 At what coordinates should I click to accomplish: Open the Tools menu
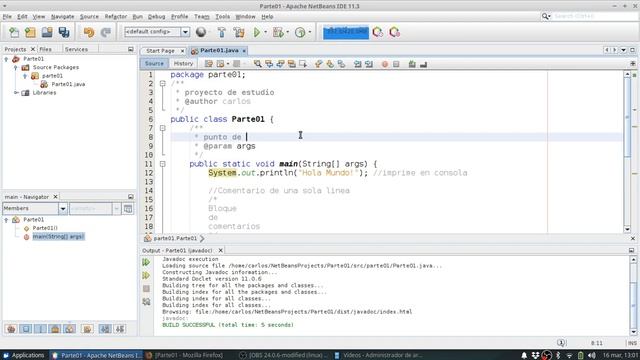point(222,17)
